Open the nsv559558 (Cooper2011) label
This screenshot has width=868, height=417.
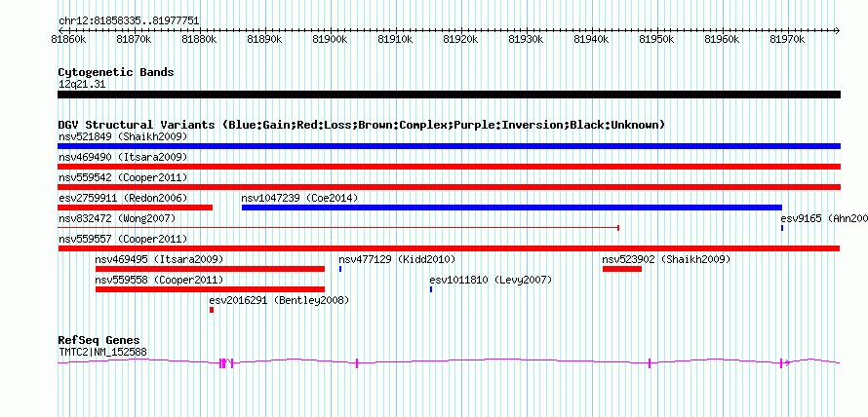tap(159, 280)
